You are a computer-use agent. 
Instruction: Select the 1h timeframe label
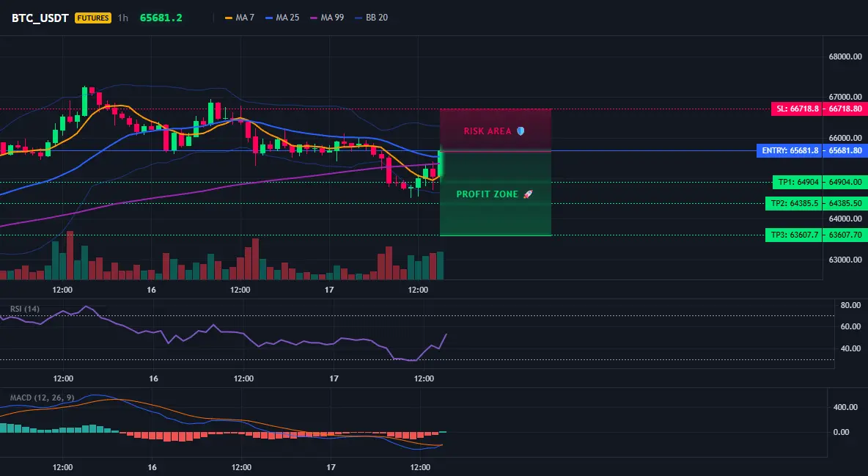tap(123, 18)
